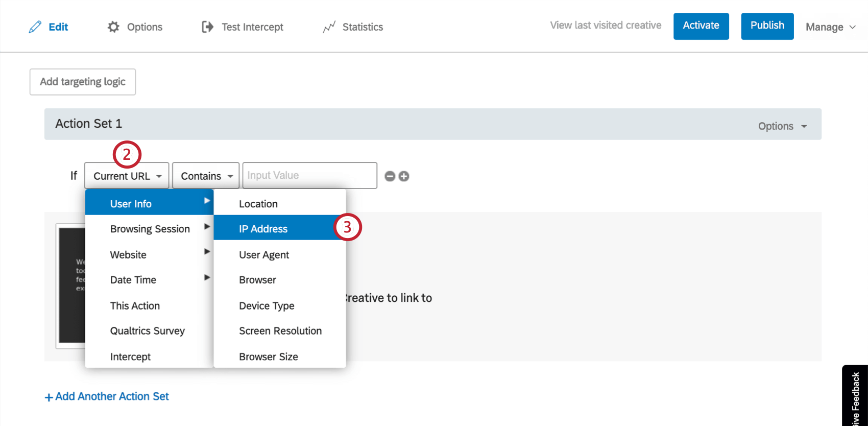Remove the condition with minus icon
The height and width of the screenshot is (426, 868).
click(390, 176)
